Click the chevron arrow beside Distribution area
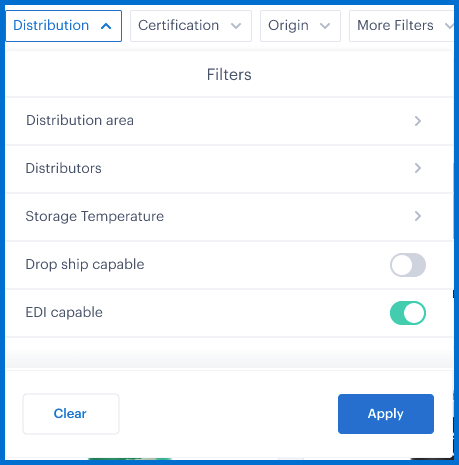The height and width of the screenshot is (465, 459). (x=418, y=121)
